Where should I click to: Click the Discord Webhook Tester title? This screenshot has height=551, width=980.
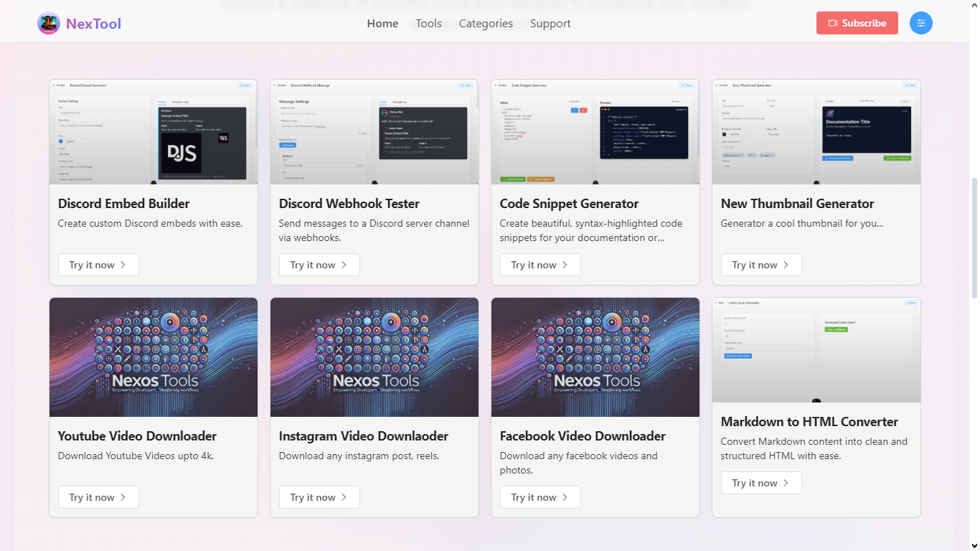click(349, 204)
